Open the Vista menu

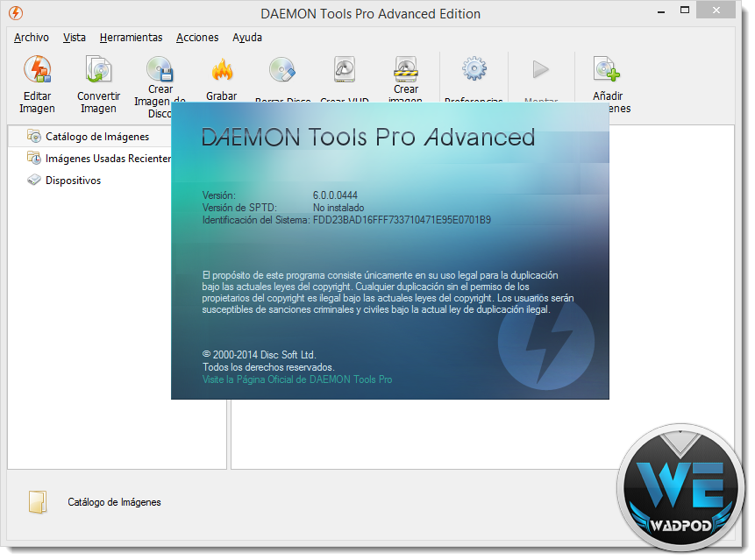[75, 38]
